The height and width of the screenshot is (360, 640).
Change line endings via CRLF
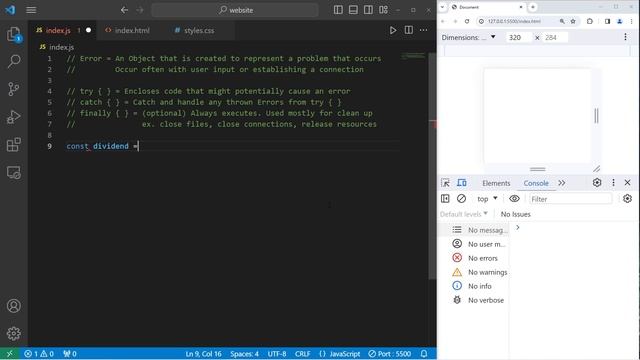(302, 354)
